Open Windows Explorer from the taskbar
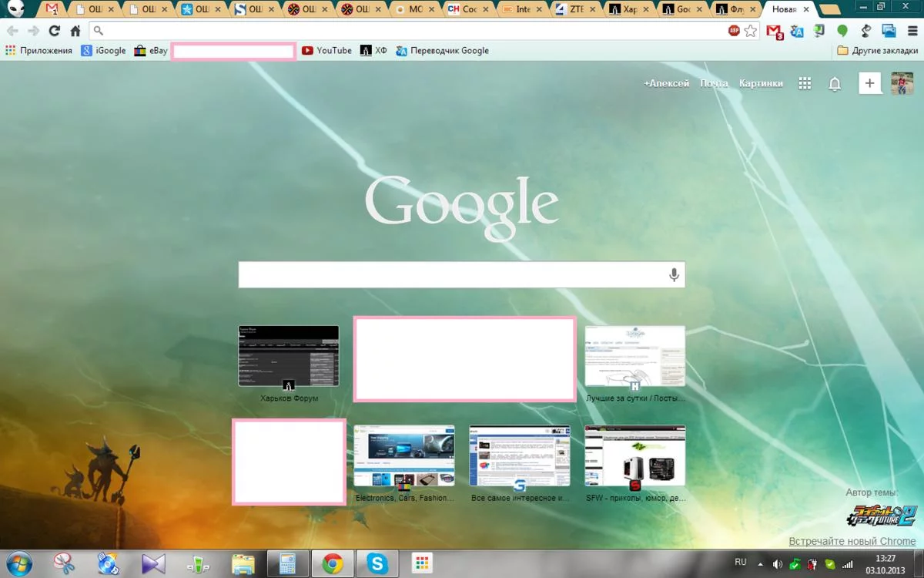924x578 pixels. (243, 564)
